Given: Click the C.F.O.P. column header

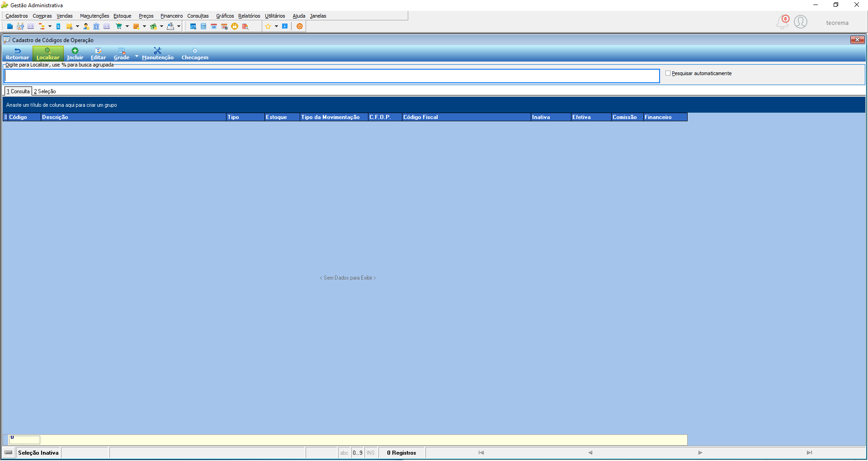Looking at the screenshot, I should pos(385,117).
